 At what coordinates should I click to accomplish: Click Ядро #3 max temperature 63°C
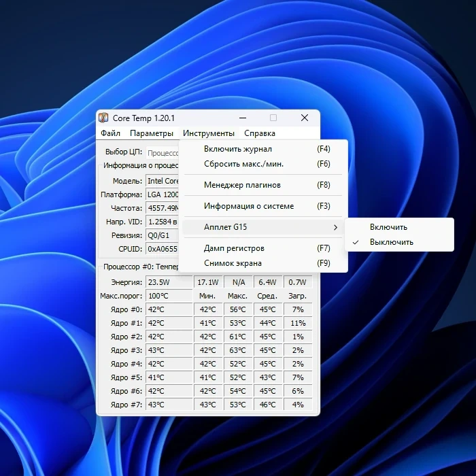click(238, 351)
